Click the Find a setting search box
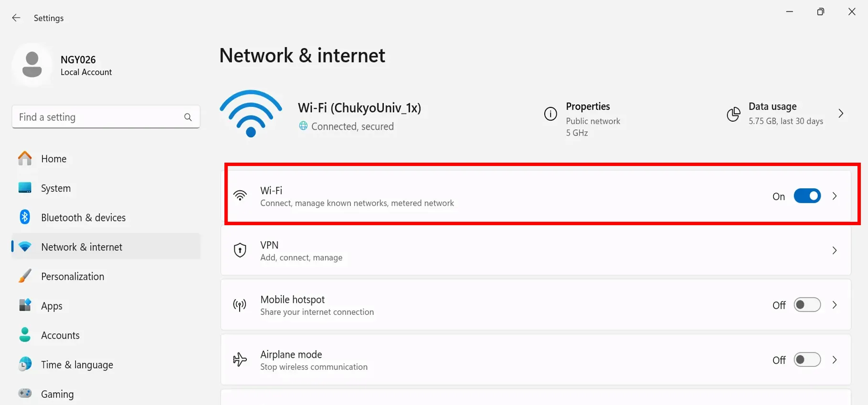This screenshot has height=405, width=868. pos(98,117)
